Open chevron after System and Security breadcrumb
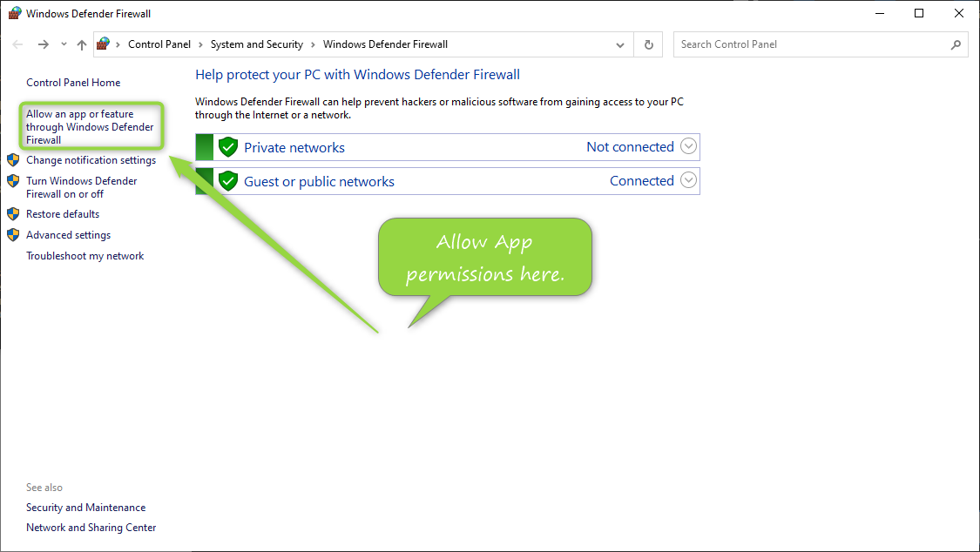The width and height of the screenshot is (980, 552). [313, 45]
